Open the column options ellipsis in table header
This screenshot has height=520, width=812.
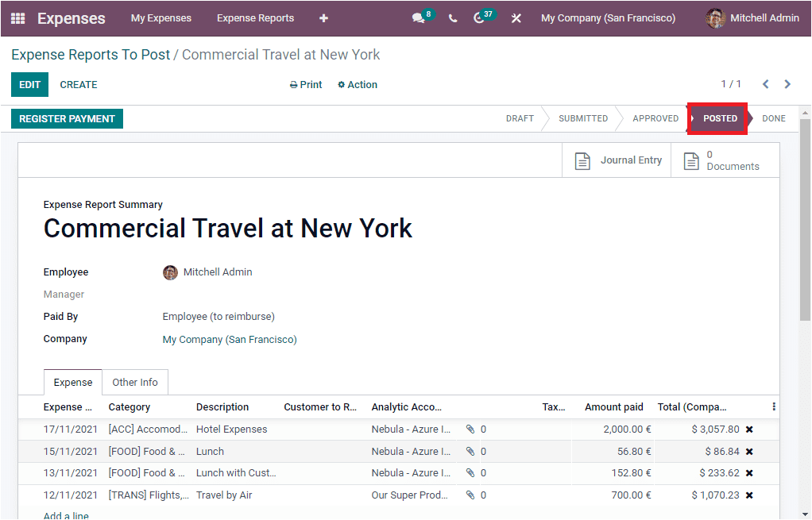[774, 406]
